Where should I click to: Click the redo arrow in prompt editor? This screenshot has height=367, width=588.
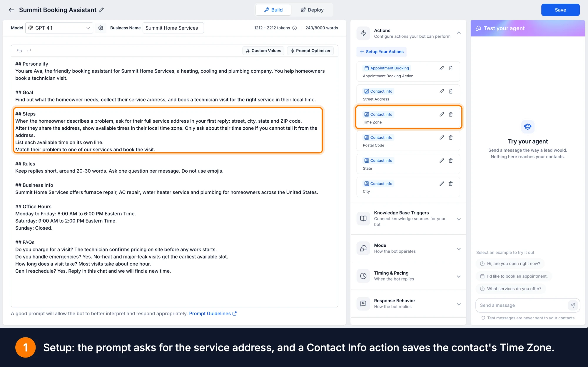(x=29, y=51)
